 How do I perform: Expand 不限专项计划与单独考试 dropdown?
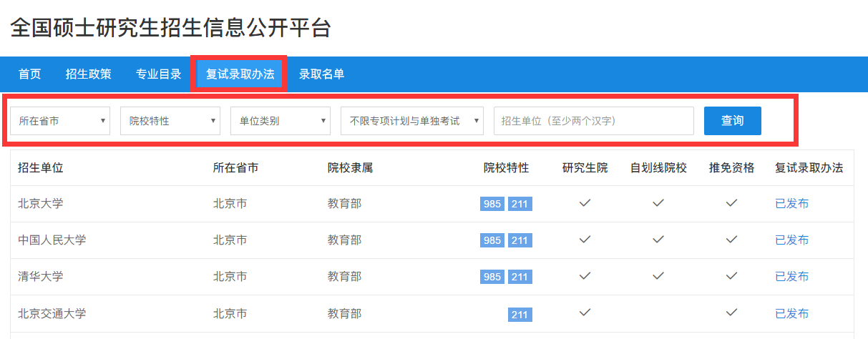coord(412,121)
